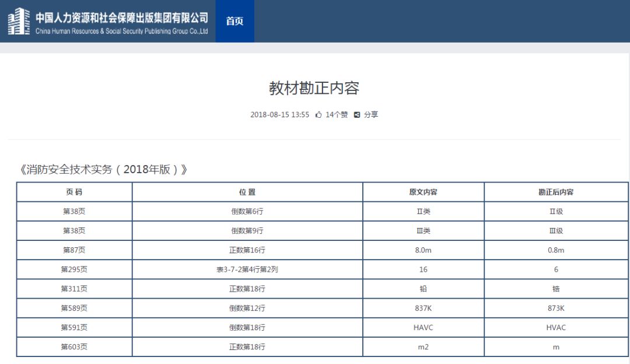Image resolution: width=630 pixels, height=364 pixels.
Task: Click the original value 16 cell
Action: [x=423, y=269]
